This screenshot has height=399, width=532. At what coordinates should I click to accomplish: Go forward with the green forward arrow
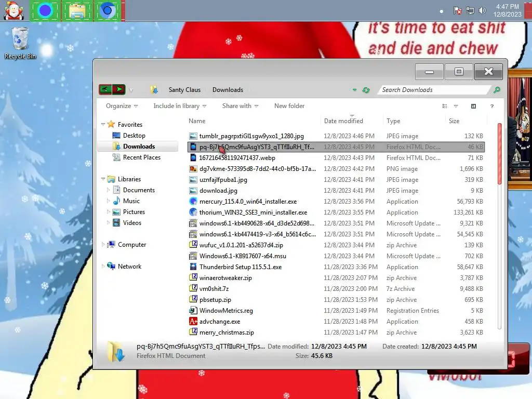[x=119, y=89]
